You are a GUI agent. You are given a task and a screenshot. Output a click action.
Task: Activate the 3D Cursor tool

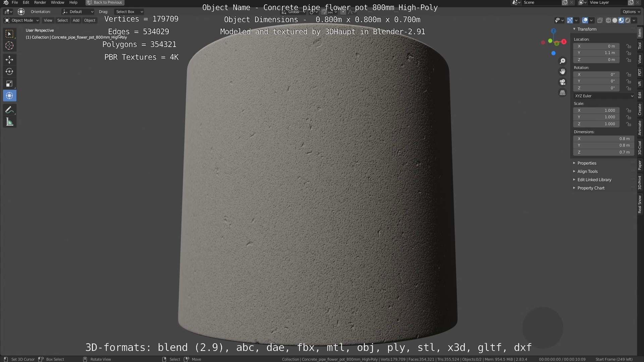pyautogui.click(x=9, y=46)
